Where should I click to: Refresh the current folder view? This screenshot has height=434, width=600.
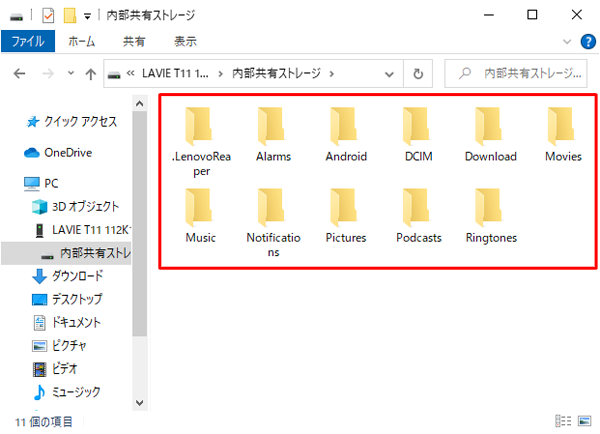click(418, 73)
